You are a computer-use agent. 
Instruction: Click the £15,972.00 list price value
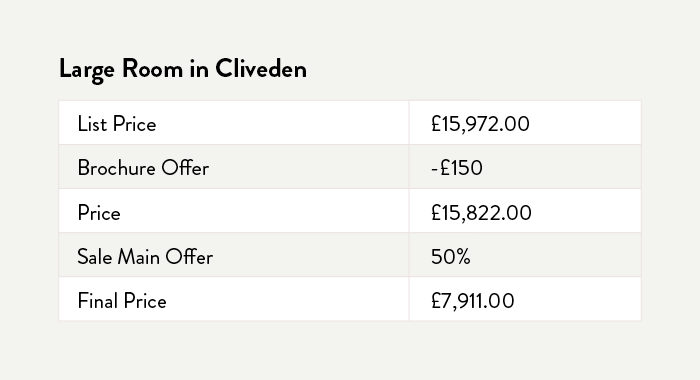(x=480, y=124)
